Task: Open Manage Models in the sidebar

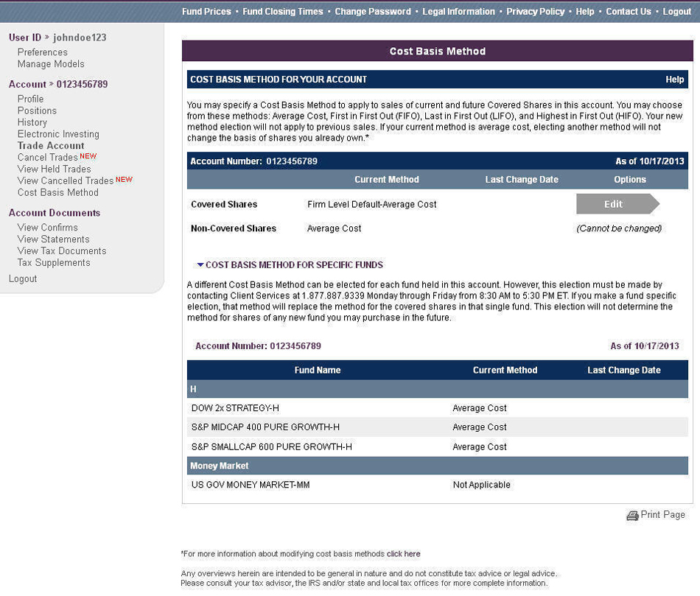Action: (51, 64)
